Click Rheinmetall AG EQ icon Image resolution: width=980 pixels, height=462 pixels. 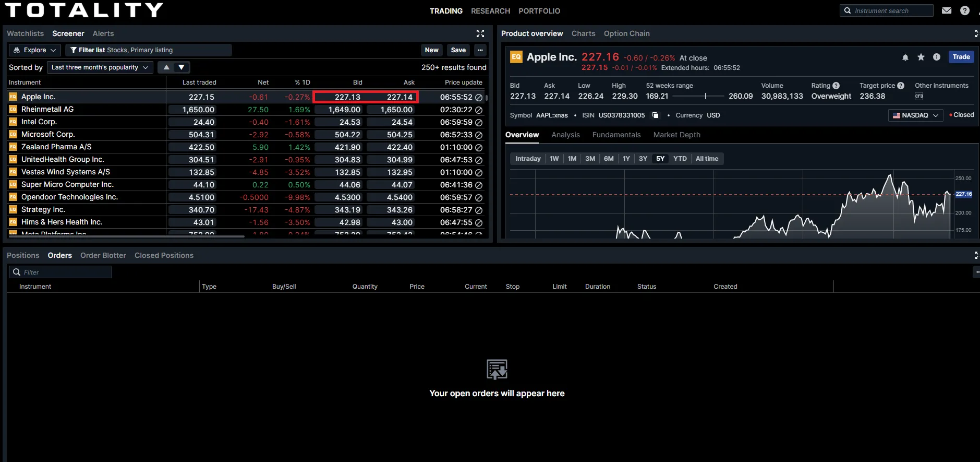click(13, 109)
